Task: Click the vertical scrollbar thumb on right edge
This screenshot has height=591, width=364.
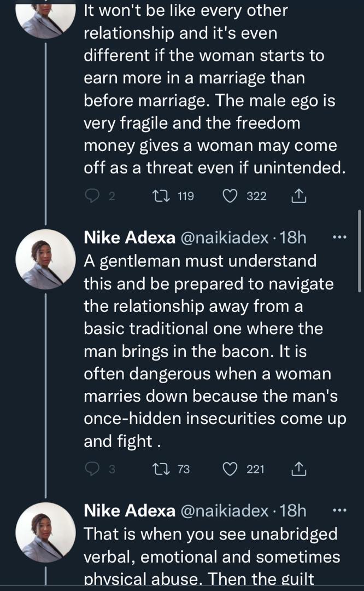Action: (x=359, y=251)
